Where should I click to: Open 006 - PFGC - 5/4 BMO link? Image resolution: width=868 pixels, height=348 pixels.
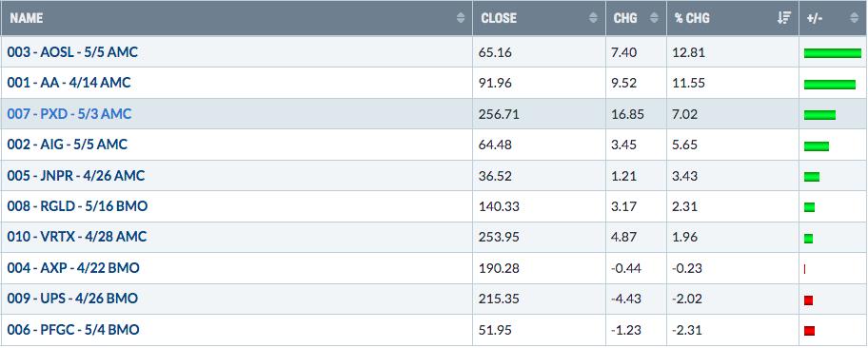[x=73, y=330]
